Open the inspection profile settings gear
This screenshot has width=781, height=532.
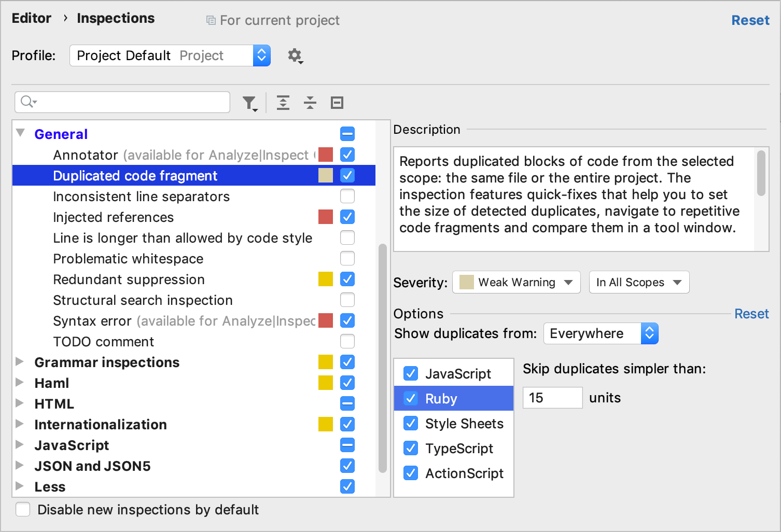295,56
